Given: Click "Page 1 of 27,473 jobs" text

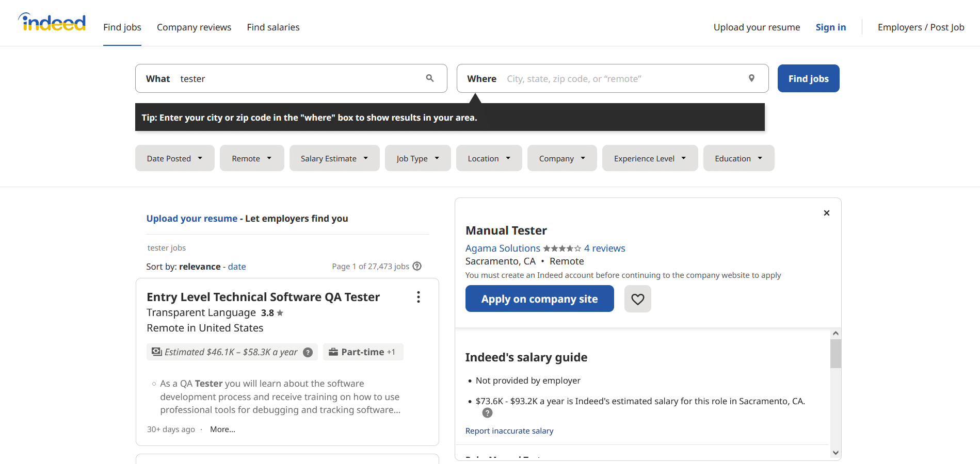Looking at the screenshot, I should click(371, 267).
